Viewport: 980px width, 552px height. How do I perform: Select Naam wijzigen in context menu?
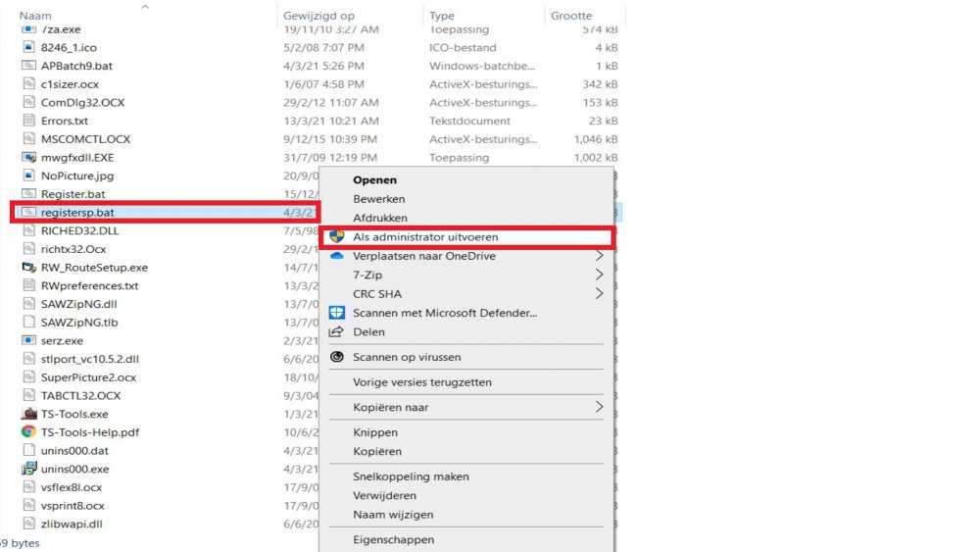click(392, 515)
